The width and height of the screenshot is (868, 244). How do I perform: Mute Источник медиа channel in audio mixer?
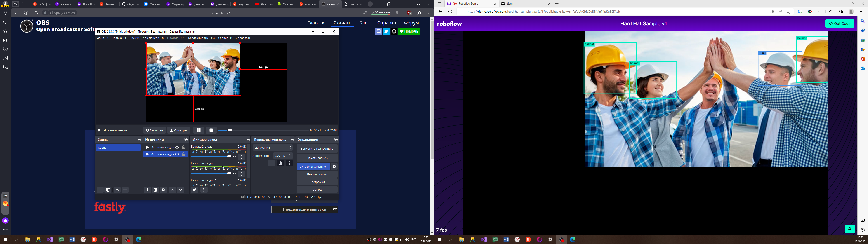pyautogui.click(x=235, y=174)
